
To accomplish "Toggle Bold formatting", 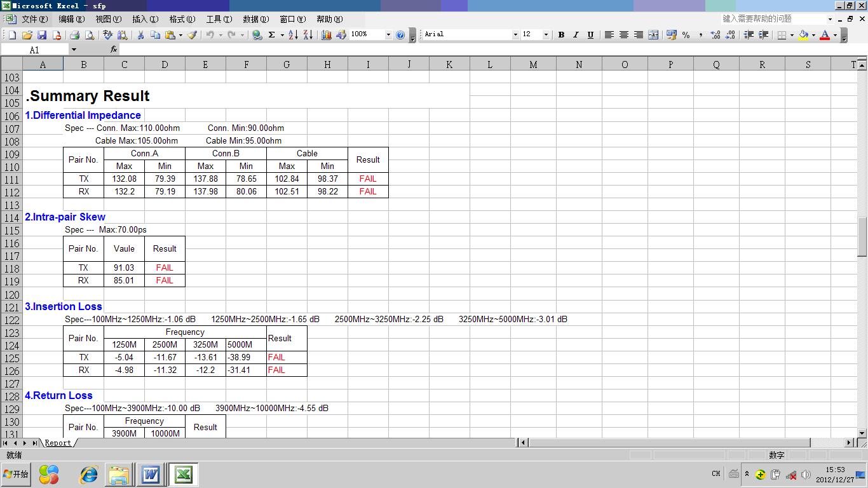I will tap(561, 35).
